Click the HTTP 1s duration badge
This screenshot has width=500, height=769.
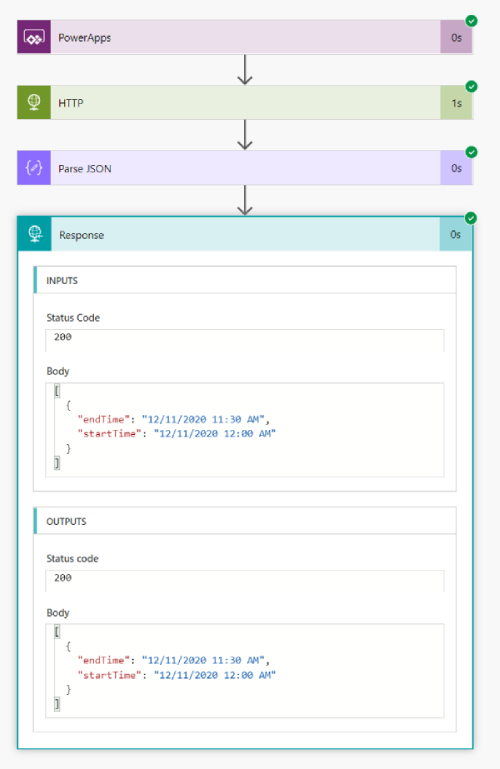pos(456,103)
